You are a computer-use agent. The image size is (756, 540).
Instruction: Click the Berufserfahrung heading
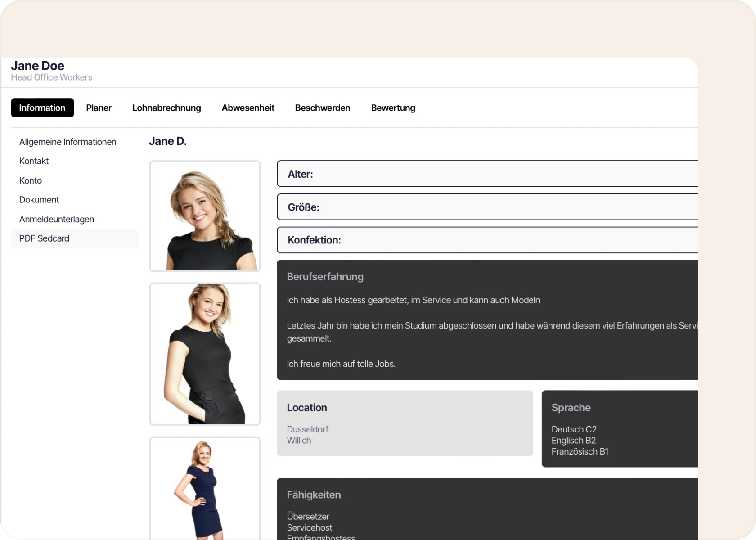coord(325,277)
